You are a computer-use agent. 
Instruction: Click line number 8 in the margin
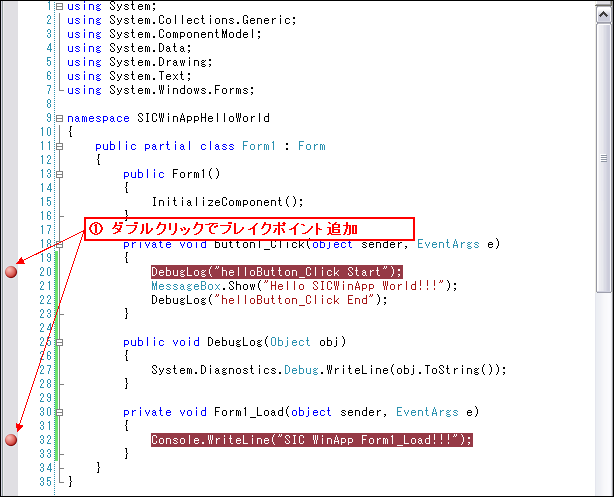49,104
